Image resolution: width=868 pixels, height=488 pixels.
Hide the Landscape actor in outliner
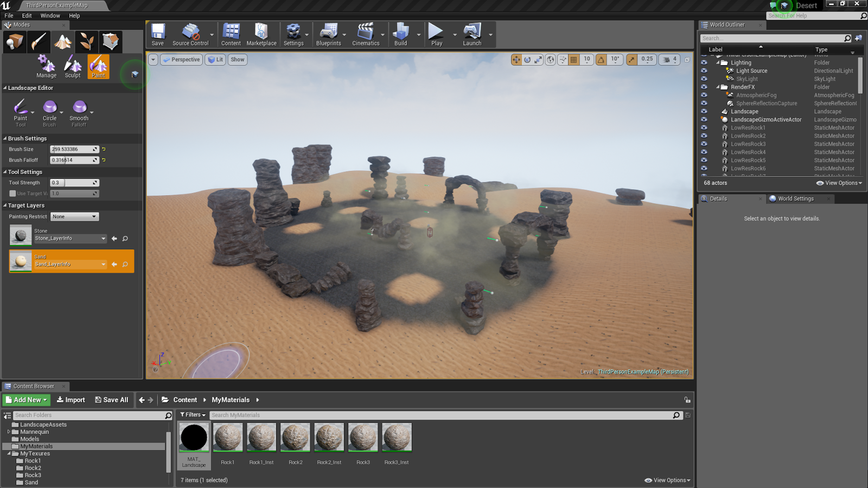click(704, 112)
